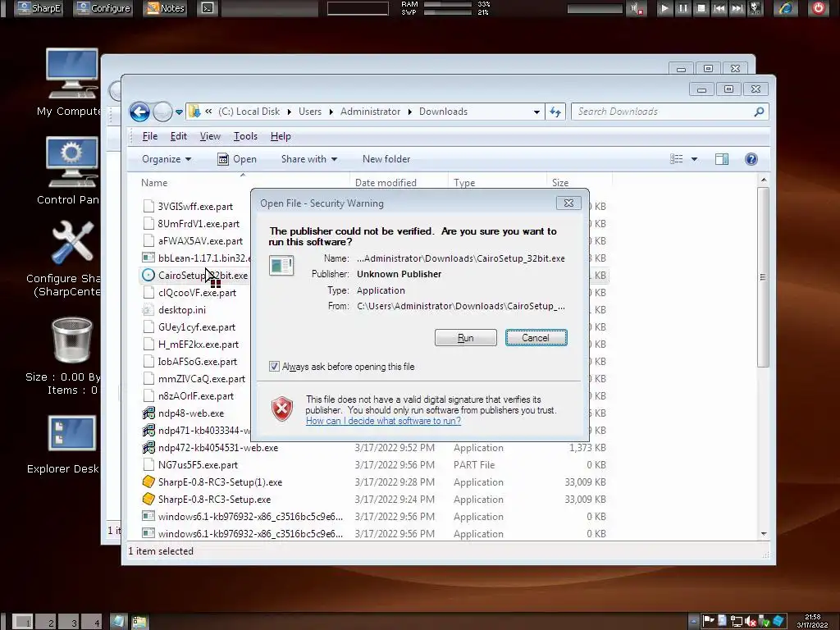Click the network icon in the system tray
Image resolution: width=840 pixels, height=630 pixels.
pos(737,621)
